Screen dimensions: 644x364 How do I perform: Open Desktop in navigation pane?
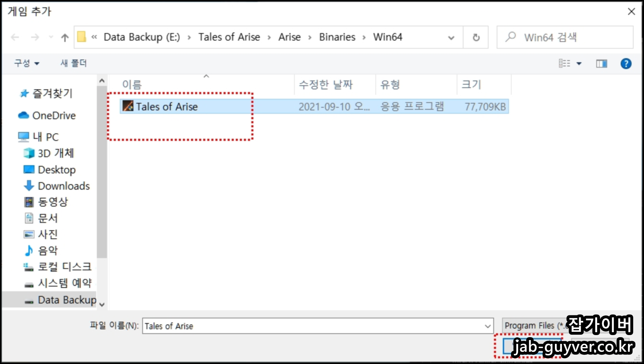(x=49, y=170)
